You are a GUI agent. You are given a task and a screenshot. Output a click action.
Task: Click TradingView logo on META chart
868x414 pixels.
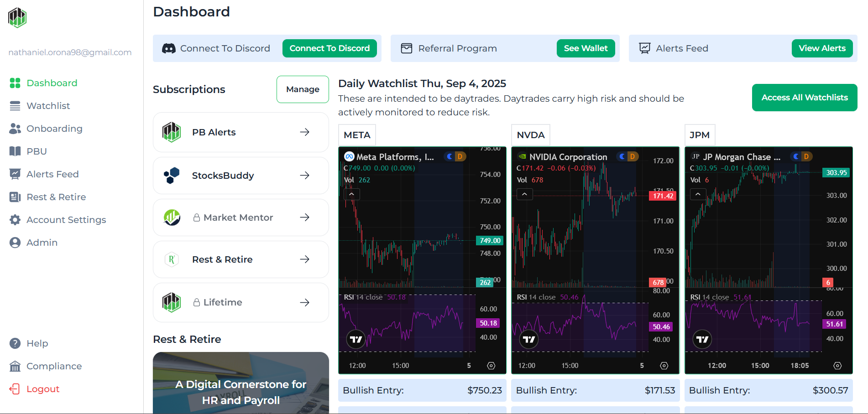point(356,339)
